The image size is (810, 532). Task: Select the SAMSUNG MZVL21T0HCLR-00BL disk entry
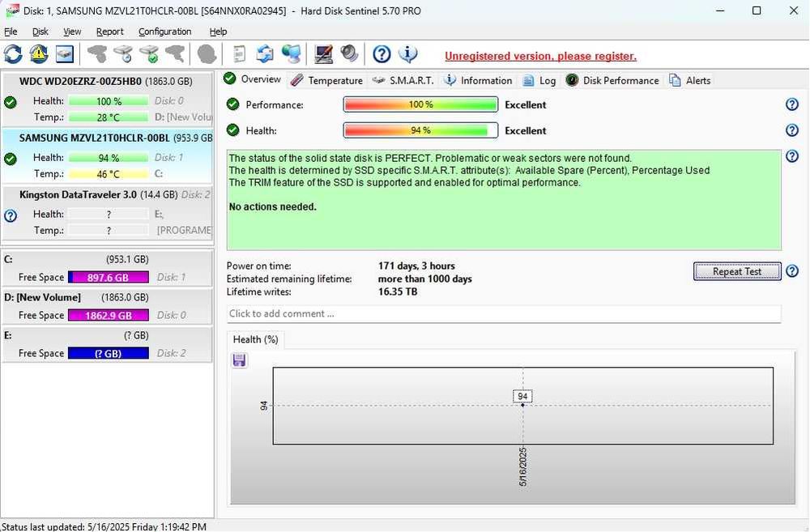107,156
